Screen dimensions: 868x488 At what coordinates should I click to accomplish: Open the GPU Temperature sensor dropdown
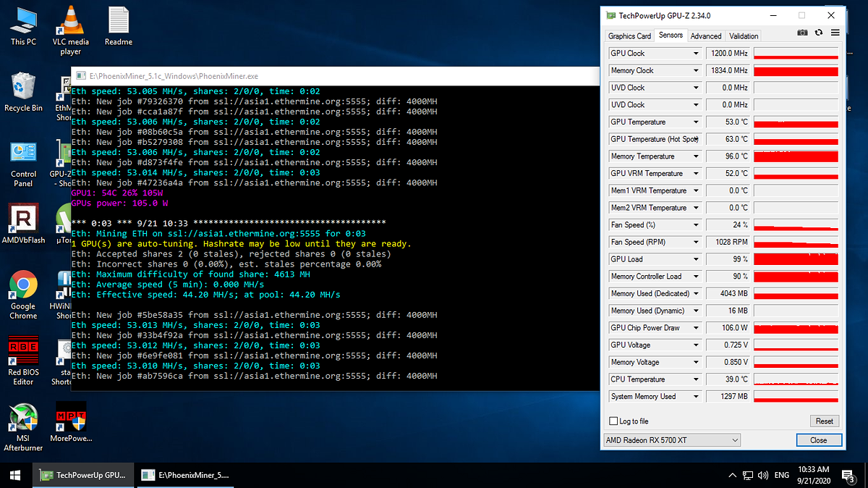coord(697,122)
